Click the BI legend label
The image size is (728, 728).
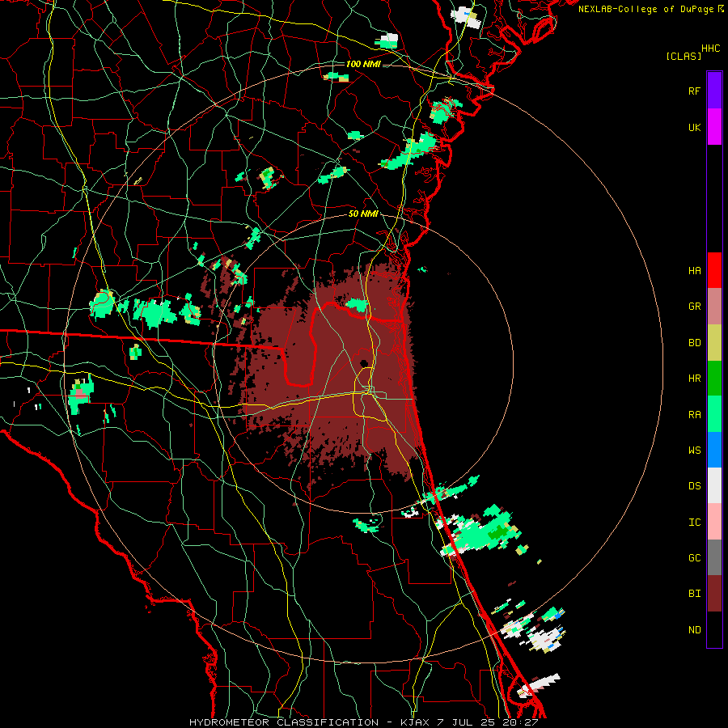[694, 594]
